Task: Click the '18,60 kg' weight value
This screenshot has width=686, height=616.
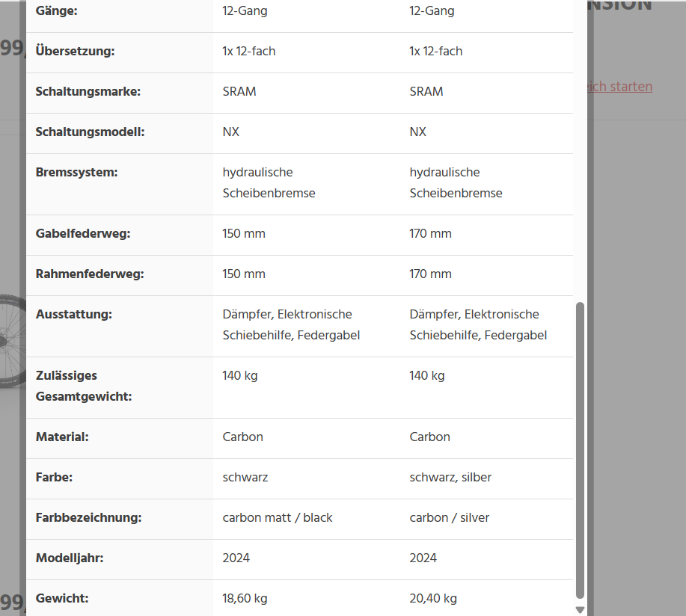Action: tap(245, 599)
